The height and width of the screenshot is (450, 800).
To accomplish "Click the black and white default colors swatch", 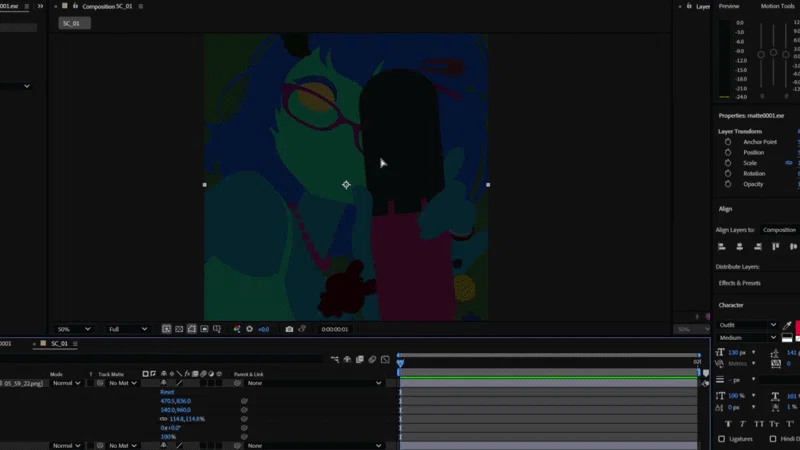I will 787,338.
